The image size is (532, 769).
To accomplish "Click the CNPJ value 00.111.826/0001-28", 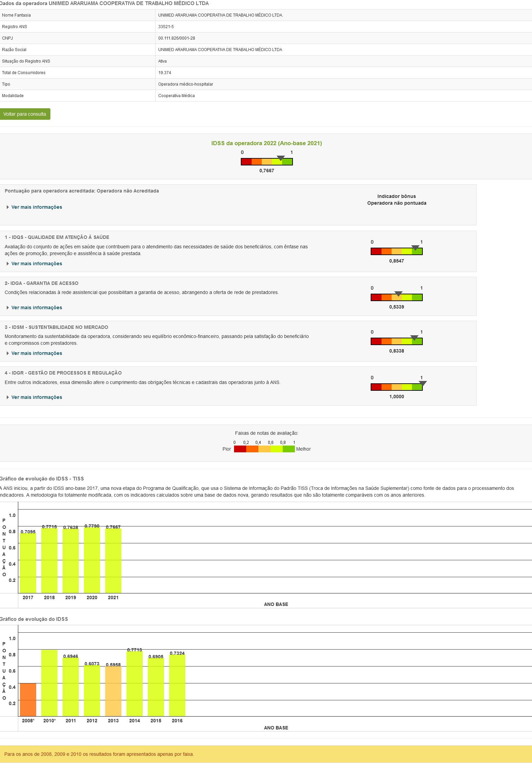I will click(177, 38).
